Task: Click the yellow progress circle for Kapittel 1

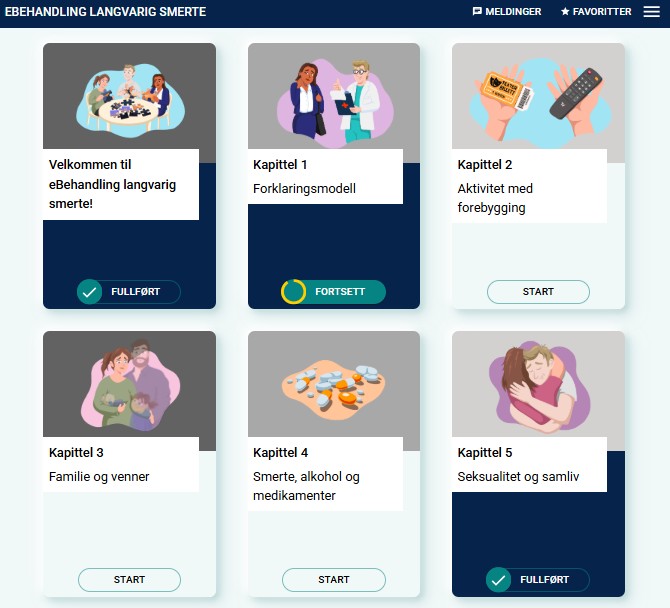Action: coord(293,292)
